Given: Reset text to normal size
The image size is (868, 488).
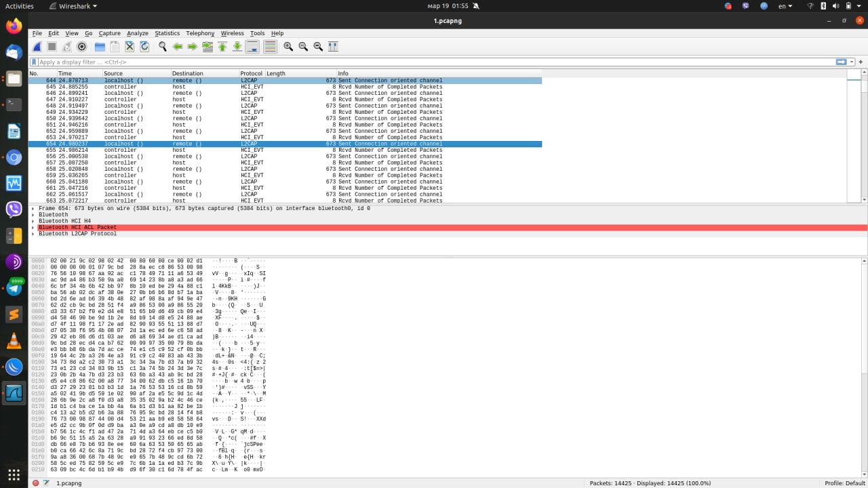Looking at the screenshot, I should [x=318, y=47].
